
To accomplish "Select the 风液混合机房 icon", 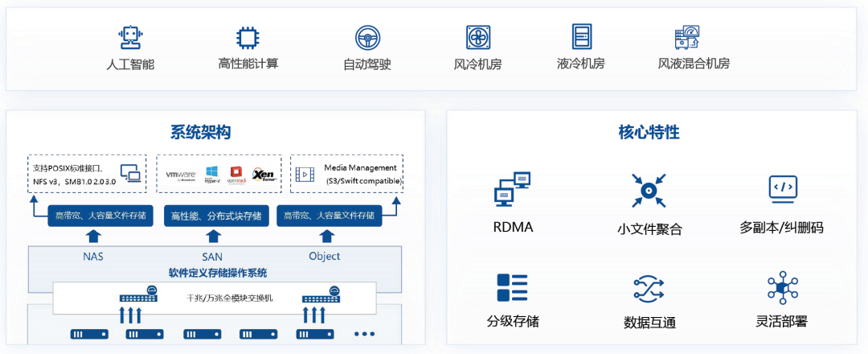I will click(687, 36).
